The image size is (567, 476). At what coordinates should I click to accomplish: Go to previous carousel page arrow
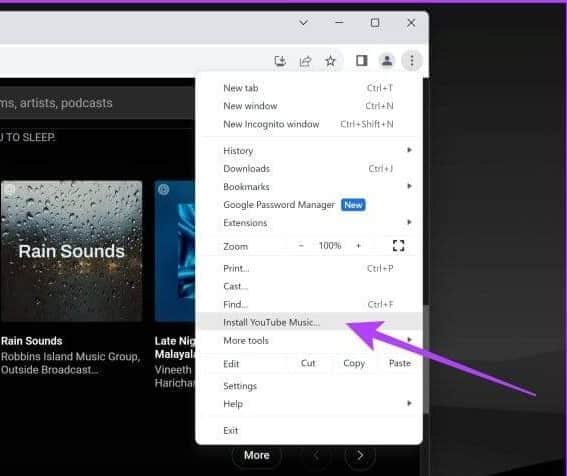coord(316,455)
